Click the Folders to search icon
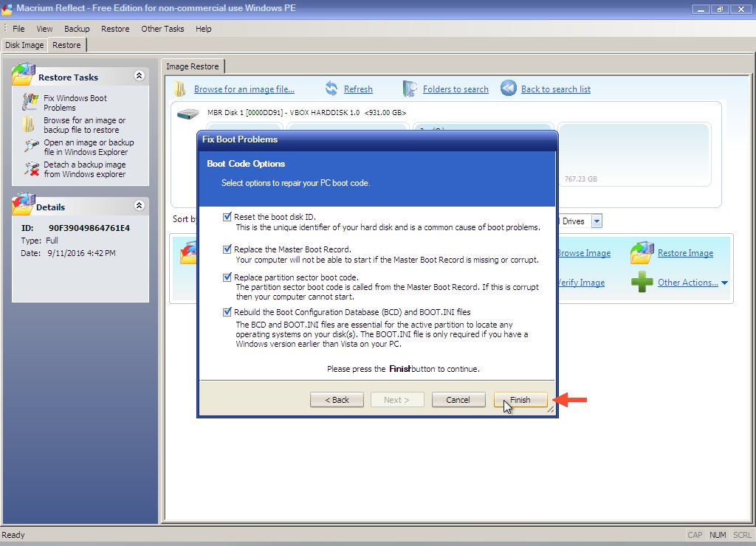The image size is (756, 546). pyautogui.click(x=410, y=89)
